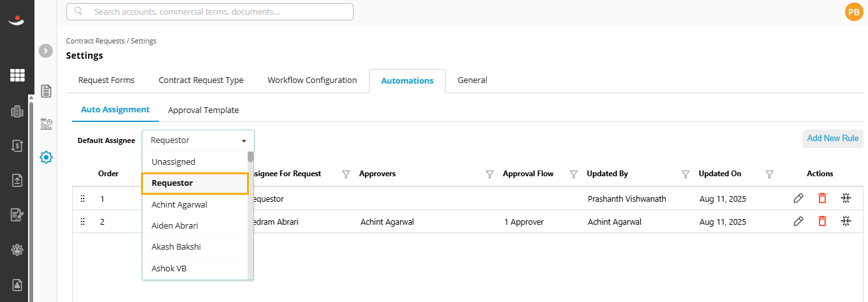This screenshot has height=302, width=868.
Task: Click the collapse icon in rule 1 row
Action: click(x=846, y=198)
